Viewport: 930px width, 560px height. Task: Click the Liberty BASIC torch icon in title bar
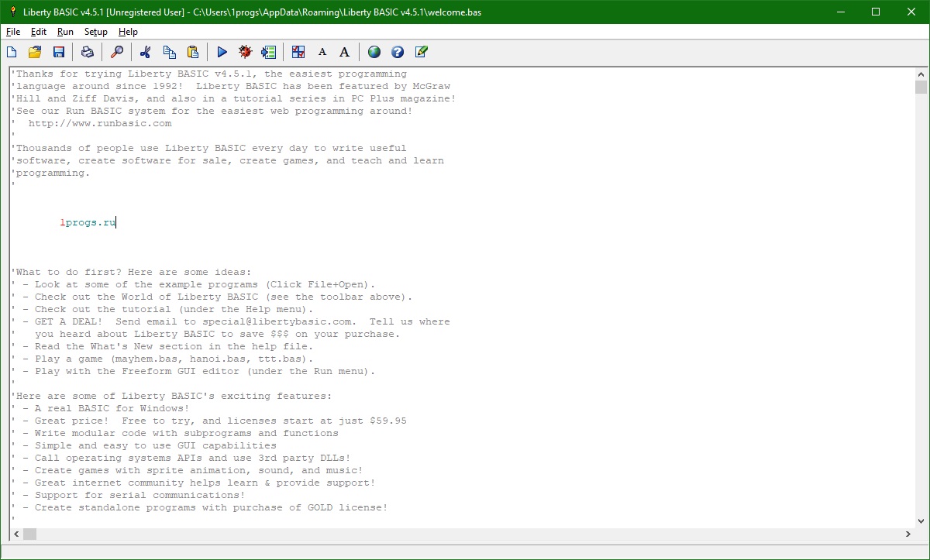(x=12, y=12)
